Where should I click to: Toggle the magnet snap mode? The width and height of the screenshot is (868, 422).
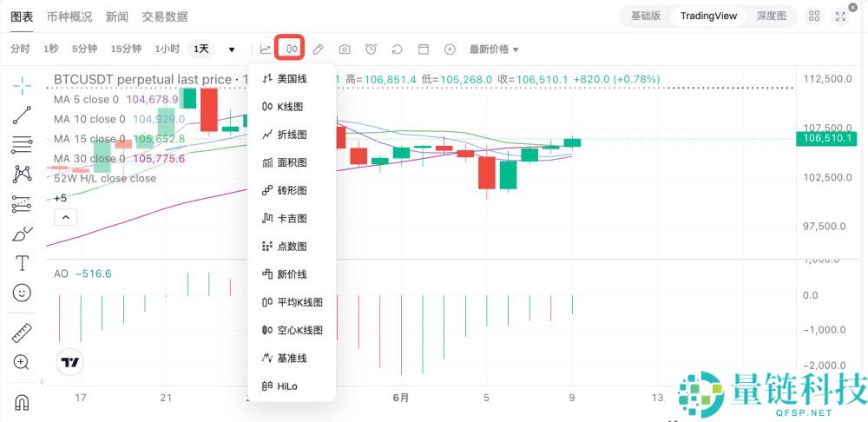tap(22, 402)
